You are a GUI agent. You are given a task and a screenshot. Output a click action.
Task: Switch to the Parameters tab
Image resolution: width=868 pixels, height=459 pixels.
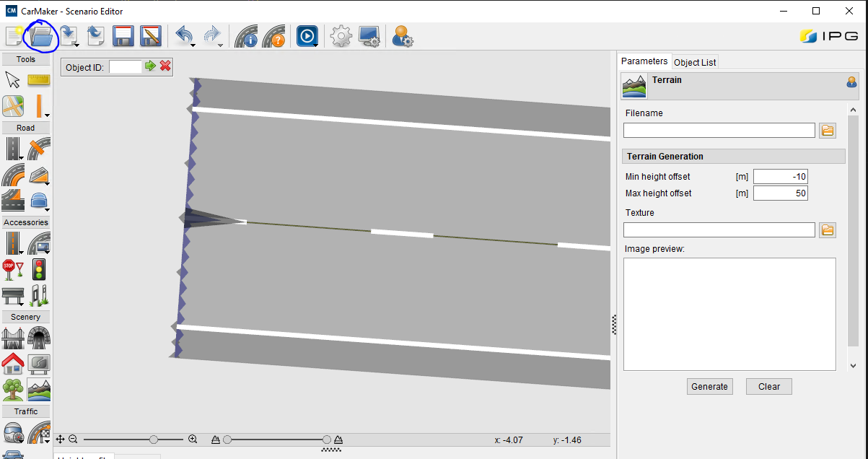click(x=644, y=61)
